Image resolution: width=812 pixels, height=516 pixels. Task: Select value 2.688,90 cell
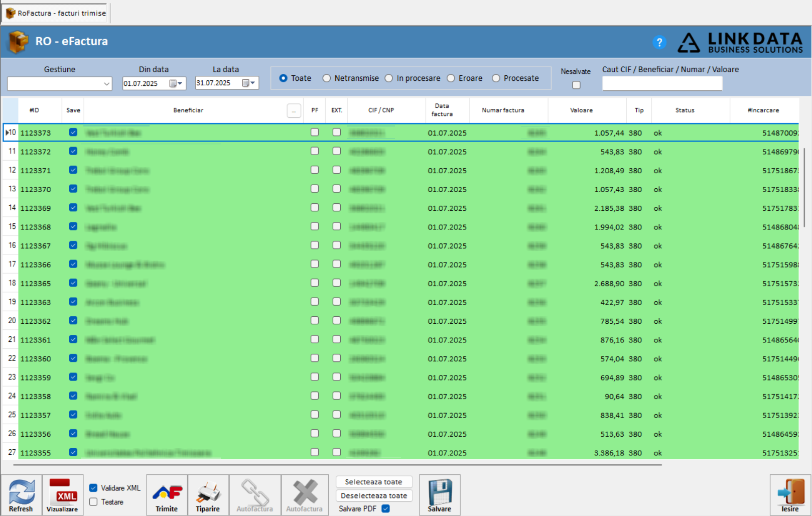coord(587,284)
